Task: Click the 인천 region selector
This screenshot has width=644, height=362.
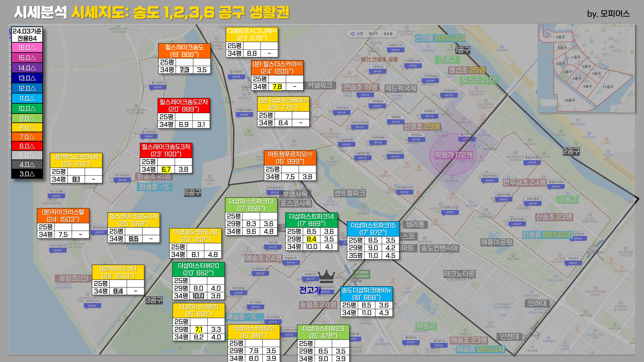Action: pos(360,34)
